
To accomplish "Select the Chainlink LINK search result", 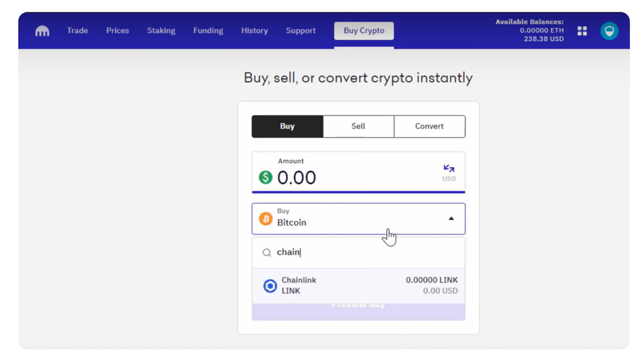I will click(x=358, y=285).
